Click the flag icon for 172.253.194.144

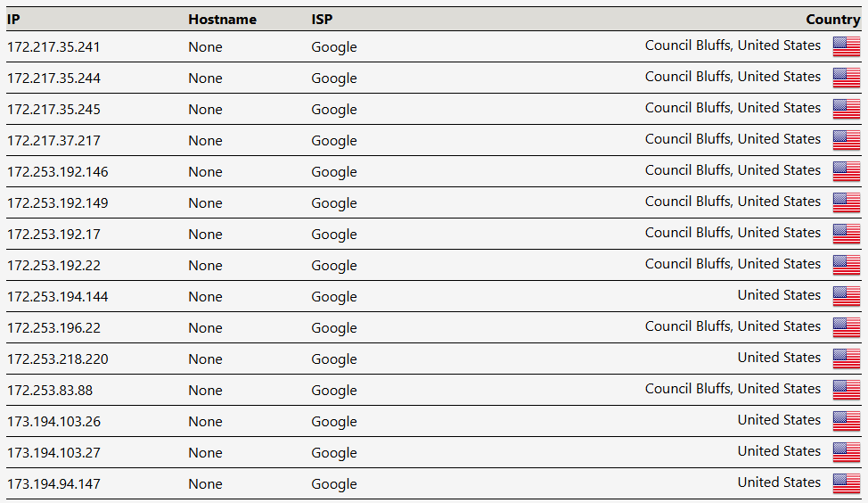click(x=846, y=296)
